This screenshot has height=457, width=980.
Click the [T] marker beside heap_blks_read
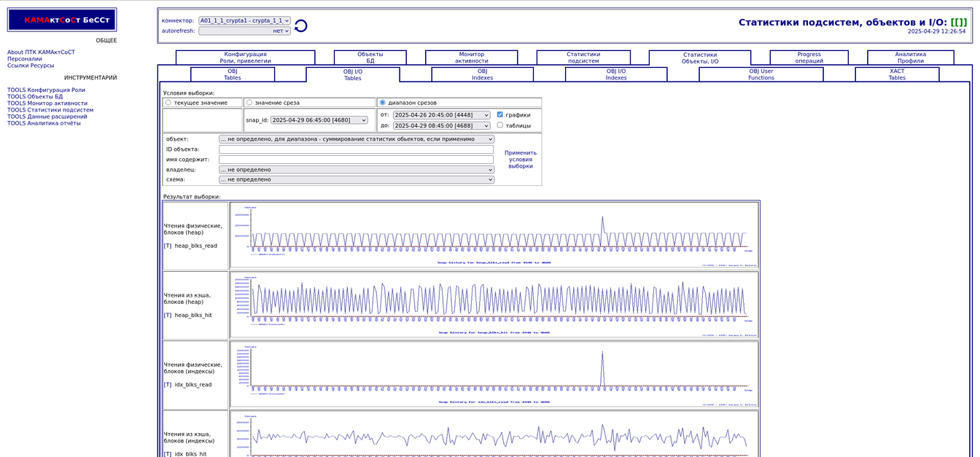click(x=168, y=246)
